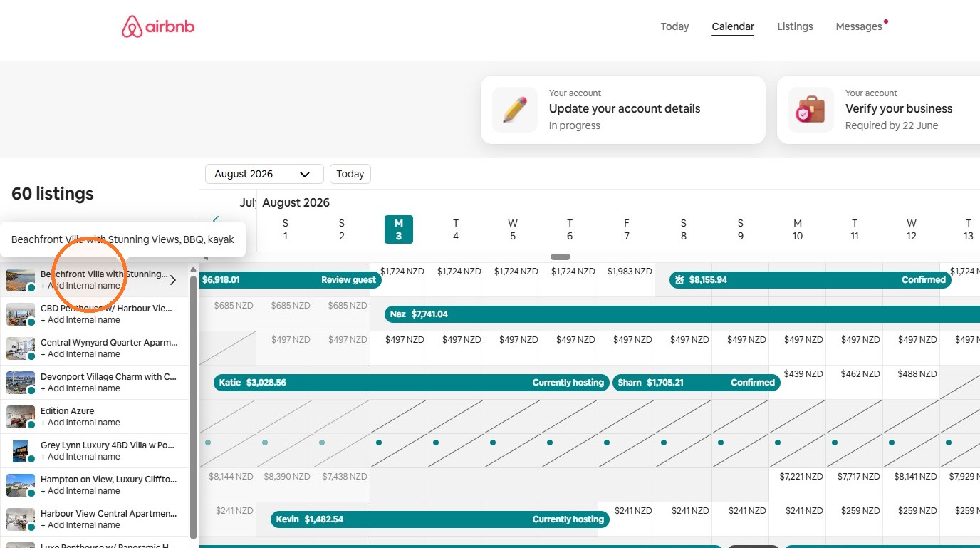This screenshot has width=980, height=548.
Task: Open the $8,155.94 Confirmed reservation
Action: pyautogui.click(x=810, y=280)
